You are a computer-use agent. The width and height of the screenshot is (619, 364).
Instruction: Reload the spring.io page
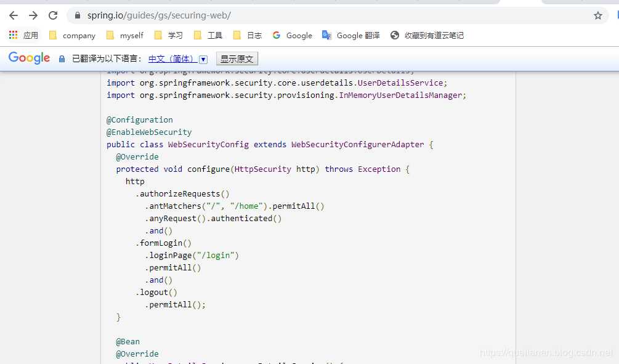53,15
